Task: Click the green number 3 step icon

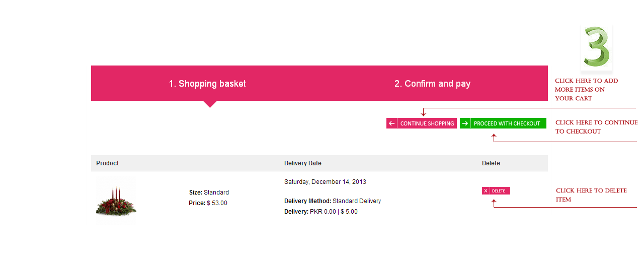Action: click(597, 47)
